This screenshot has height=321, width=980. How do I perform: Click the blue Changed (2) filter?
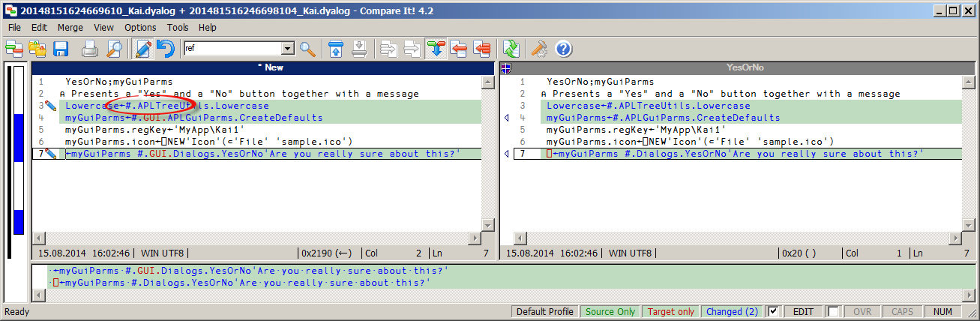point(732,312)
